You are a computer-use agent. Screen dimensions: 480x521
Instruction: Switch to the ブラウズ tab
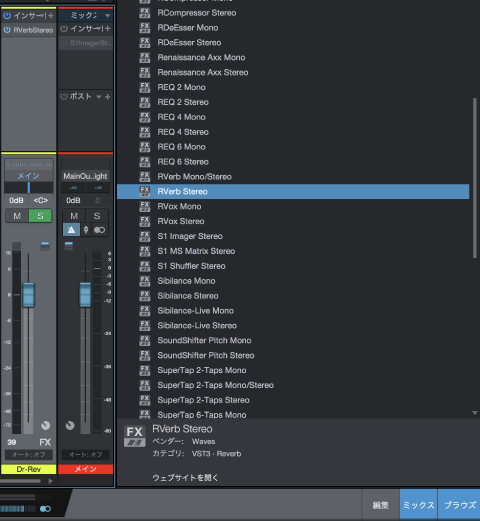click(460, 505)
